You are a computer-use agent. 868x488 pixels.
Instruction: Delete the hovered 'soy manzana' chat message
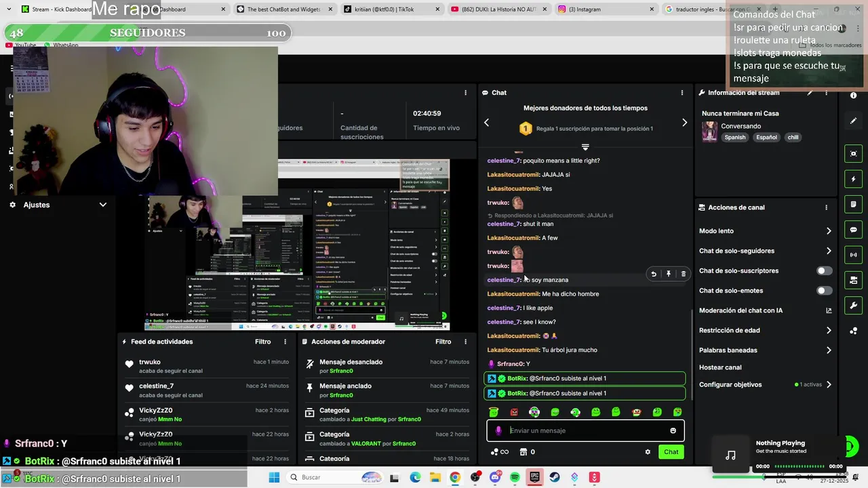(x=683, y=274)
